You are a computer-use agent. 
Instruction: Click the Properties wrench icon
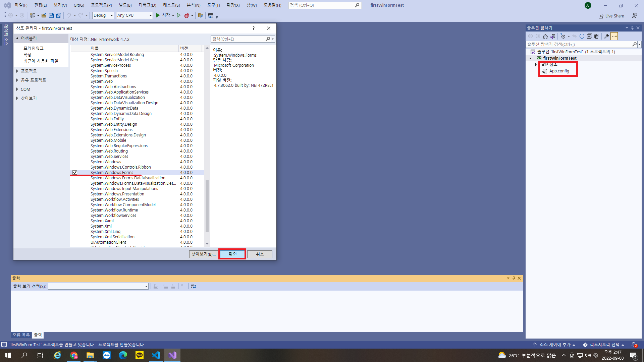[x=607, y=36]
